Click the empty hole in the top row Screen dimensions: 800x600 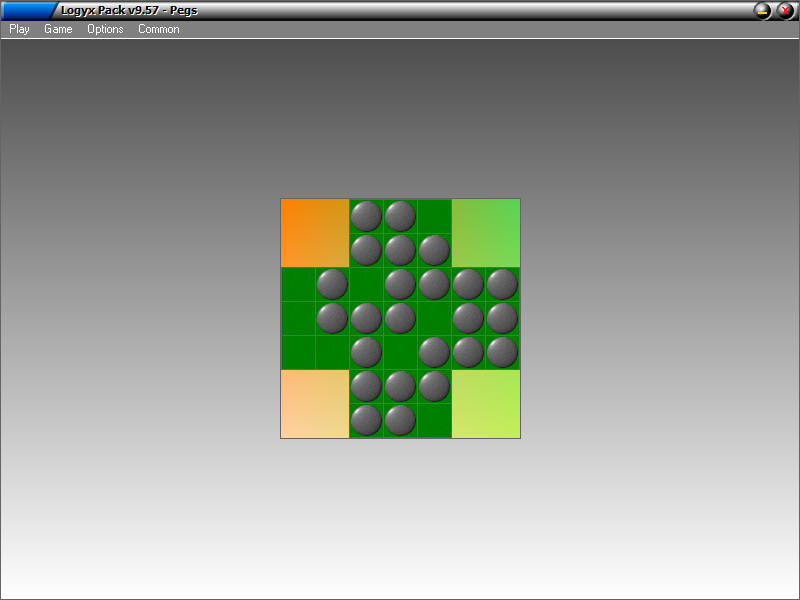pyautogui.click(x=435, y=216)
